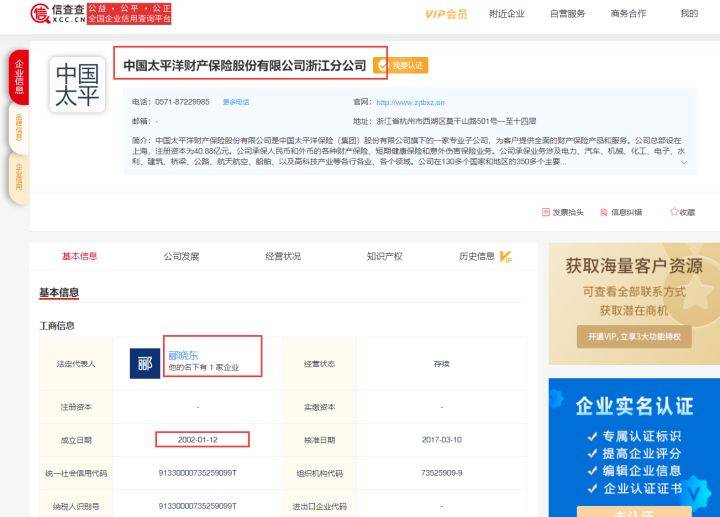
Task: Open legal representative 郦晓东 link
Action: [183, 355]
